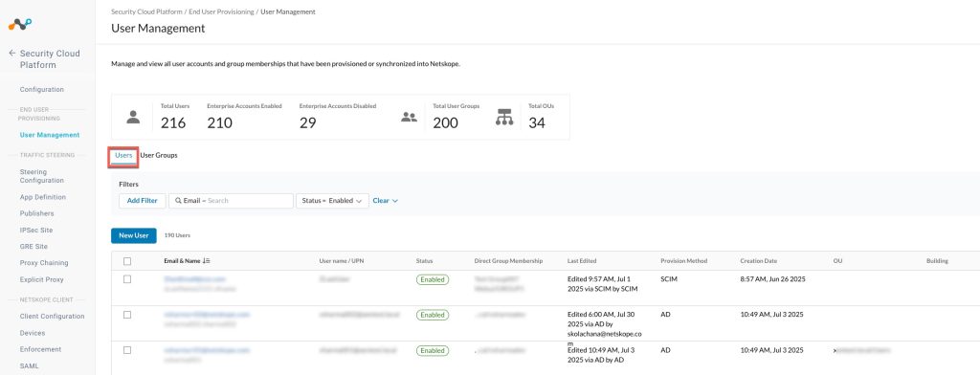Click the Add Filter button

[x=143, y=201]
